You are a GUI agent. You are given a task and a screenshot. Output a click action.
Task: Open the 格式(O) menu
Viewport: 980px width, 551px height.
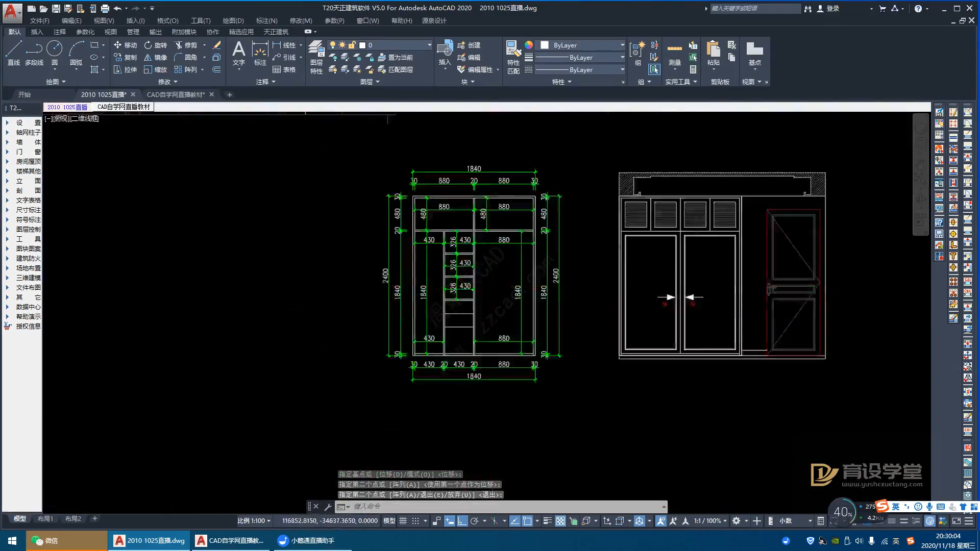pyautogui.click(x=167, y=20)
